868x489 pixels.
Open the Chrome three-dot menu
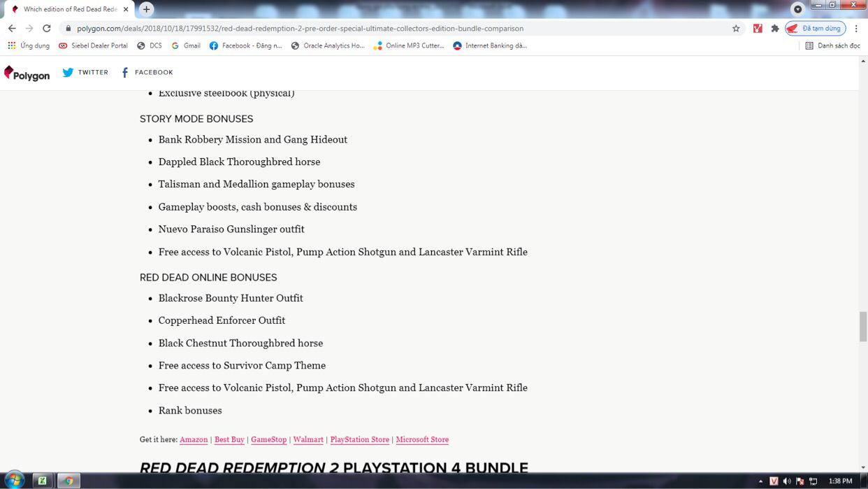pyautogui.click(x=856, y=29)
